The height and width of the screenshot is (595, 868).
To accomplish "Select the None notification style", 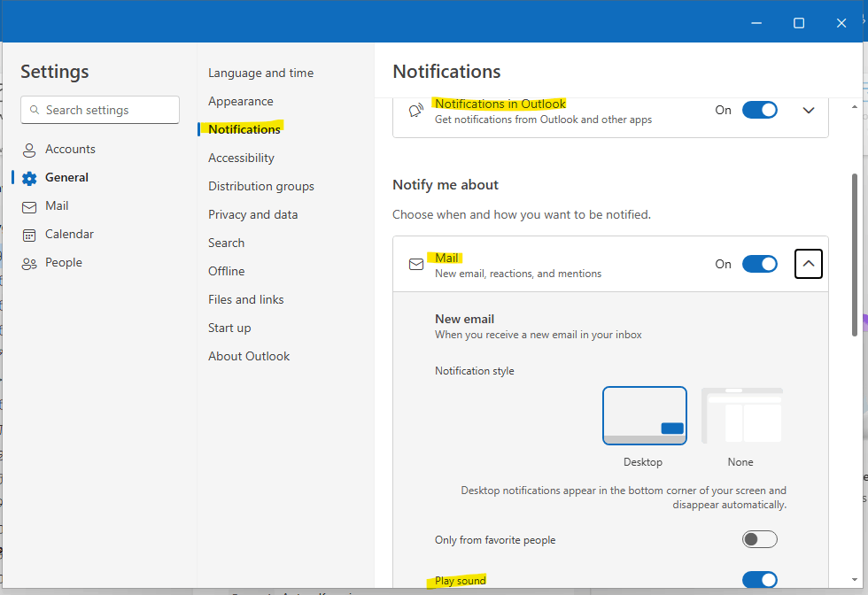I will [x=742, y=415].
